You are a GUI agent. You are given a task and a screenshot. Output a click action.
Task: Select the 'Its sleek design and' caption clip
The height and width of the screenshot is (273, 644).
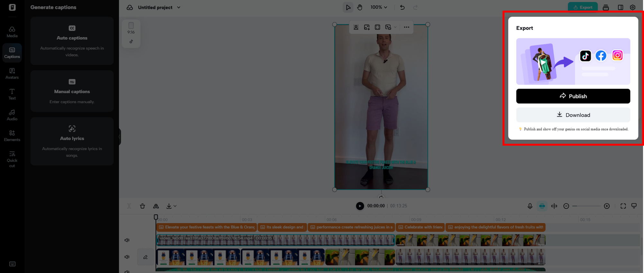coord(282,227)
